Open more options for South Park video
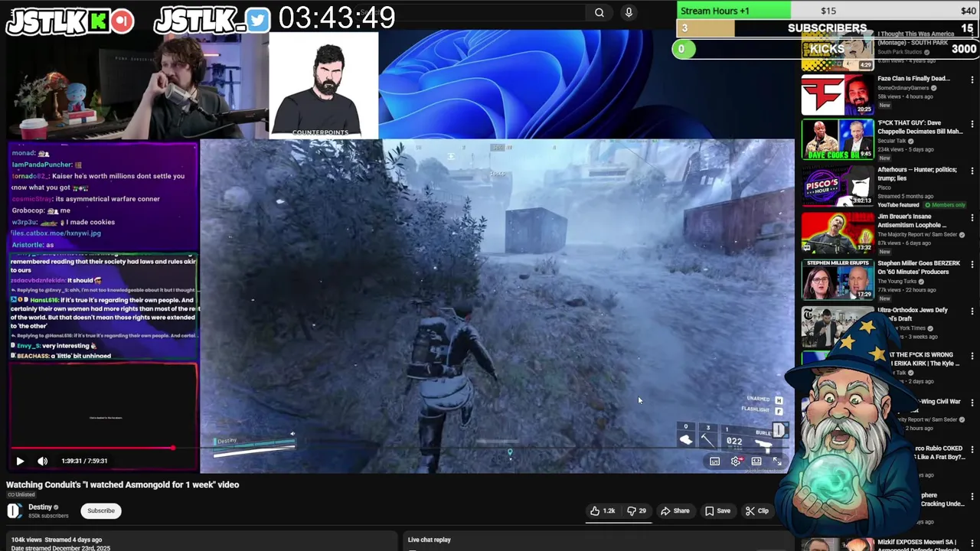 972,35
